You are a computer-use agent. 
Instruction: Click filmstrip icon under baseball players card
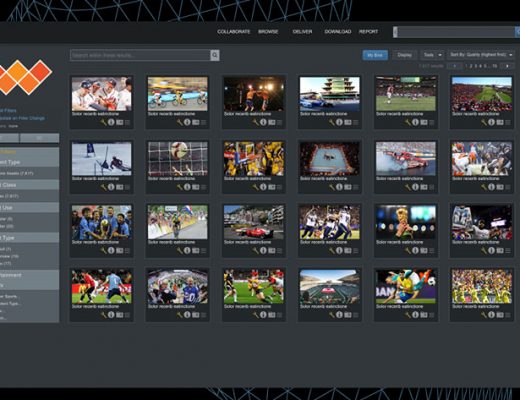coord(119,122)
